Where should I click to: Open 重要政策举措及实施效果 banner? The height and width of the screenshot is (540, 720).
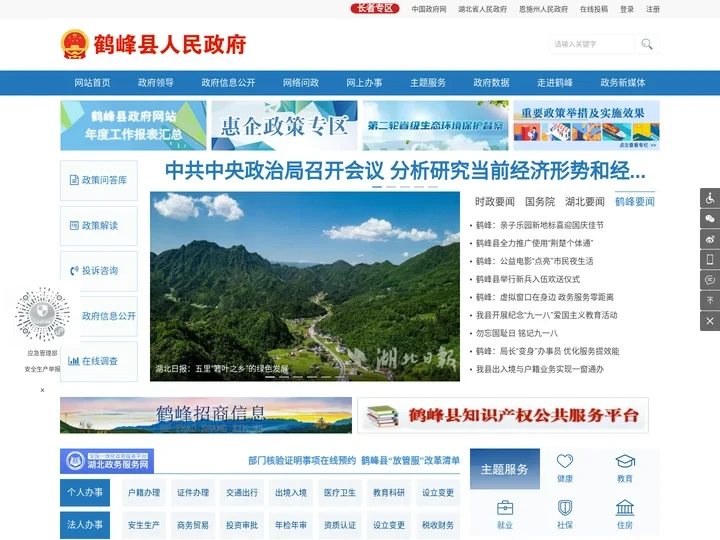[x=586, y=125]
